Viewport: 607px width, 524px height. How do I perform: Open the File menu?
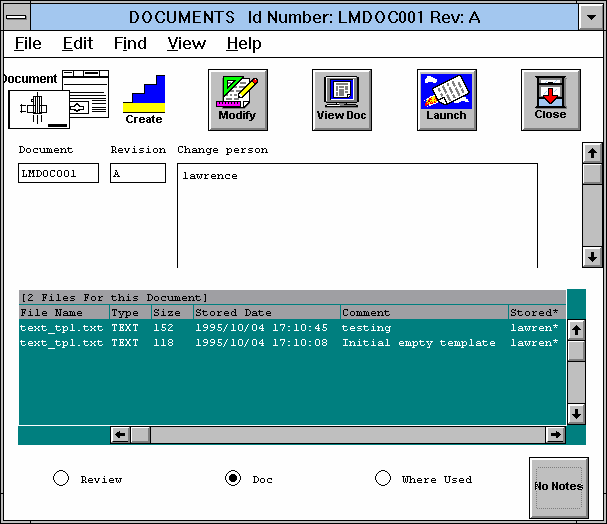(28, 44)
